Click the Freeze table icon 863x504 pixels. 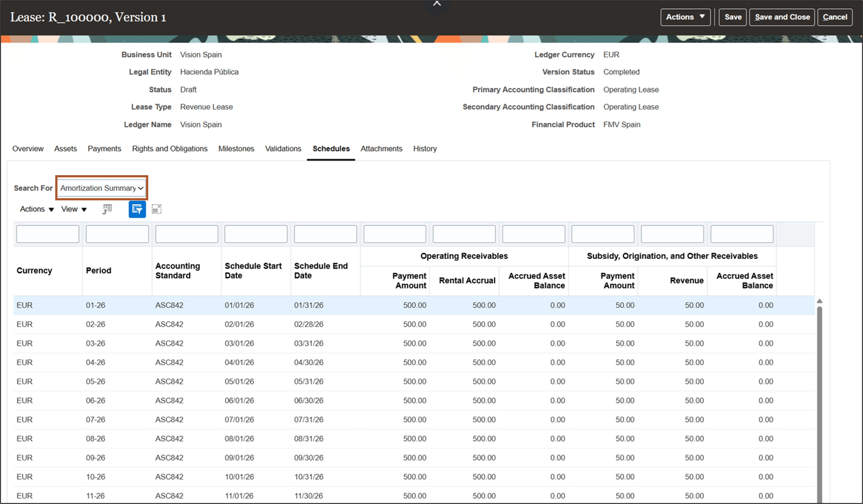tap(107, 209)
